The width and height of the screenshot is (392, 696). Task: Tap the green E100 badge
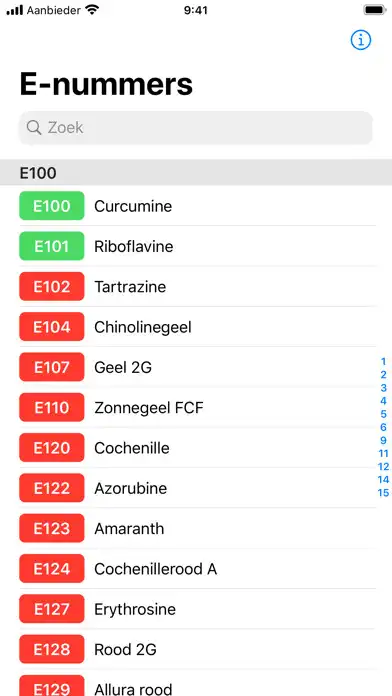tap(51, 206)
